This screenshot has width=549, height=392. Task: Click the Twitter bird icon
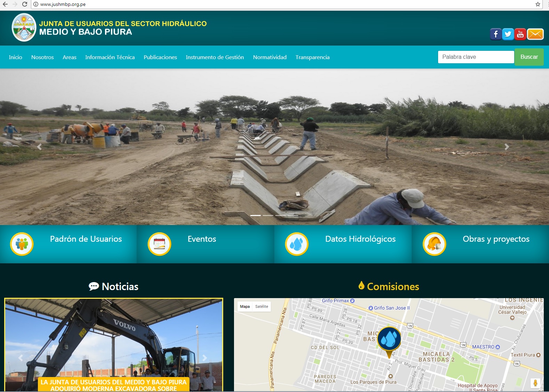(x=508, y=34)
